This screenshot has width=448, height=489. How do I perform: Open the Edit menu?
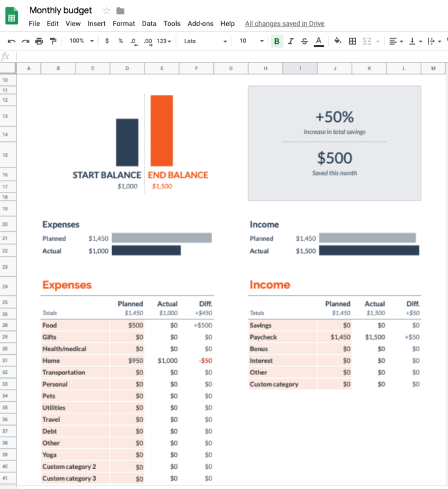[52, 24]
